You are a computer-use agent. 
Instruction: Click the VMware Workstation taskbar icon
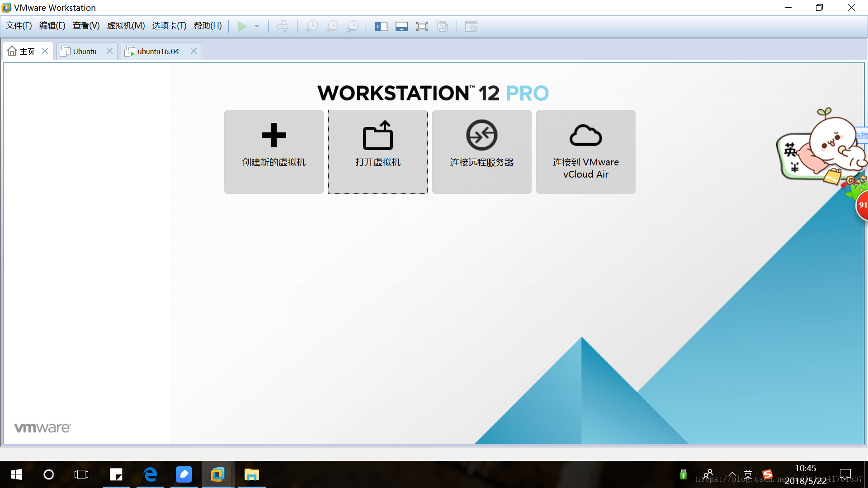click(x=218, y=474)
